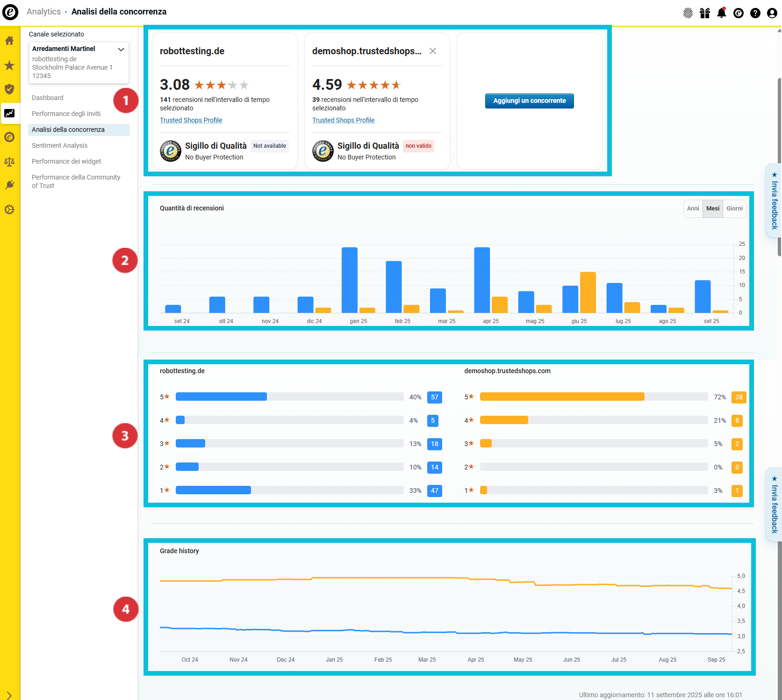Screen dimensions: 782x700
Task: Open the gift icon in header
Action: tap(704, 13)
